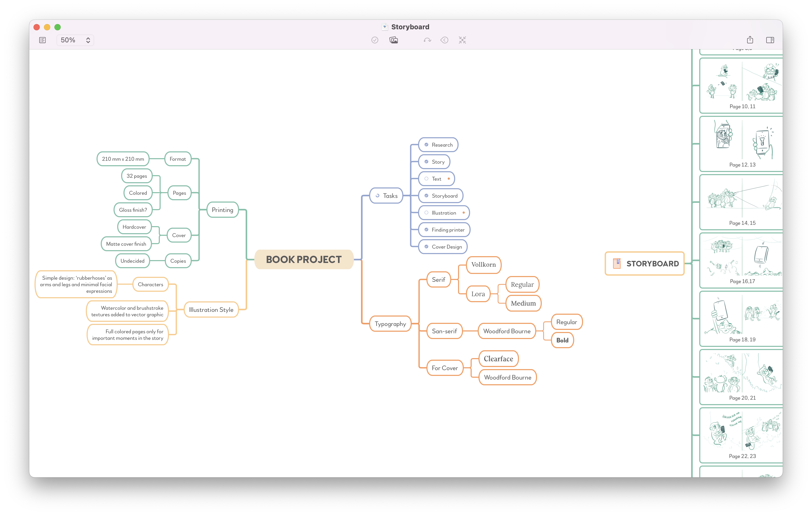Click the Tasks progress indicator
This screenshot has height=516, width=812.
[377, 196]
